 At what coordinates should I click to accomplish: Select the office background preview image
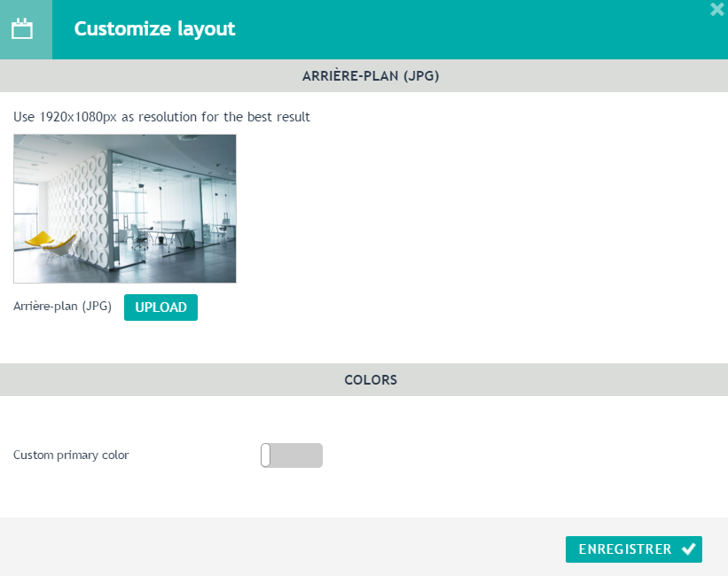(x=125, y=208)
